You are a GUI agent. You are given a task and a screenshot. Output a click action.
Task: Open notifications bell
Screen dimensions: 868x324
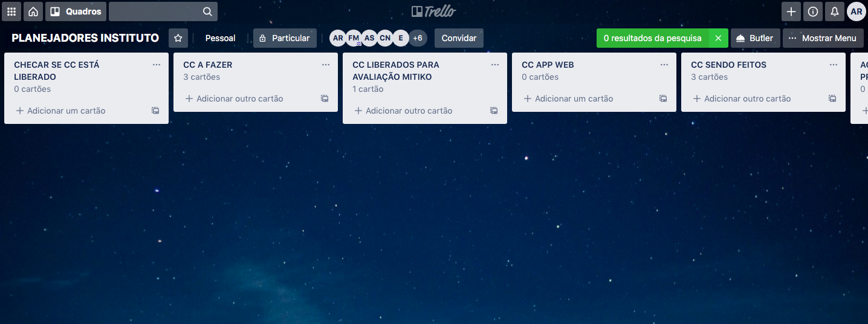click(x=835, y=11)
